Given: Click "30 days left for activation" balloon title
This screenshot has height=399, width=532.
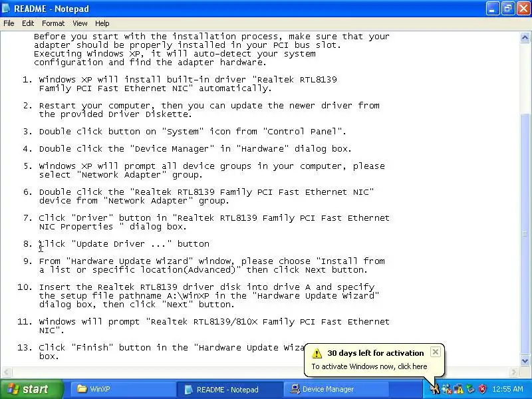Looking at the screenshot, I should click(376, 353).
